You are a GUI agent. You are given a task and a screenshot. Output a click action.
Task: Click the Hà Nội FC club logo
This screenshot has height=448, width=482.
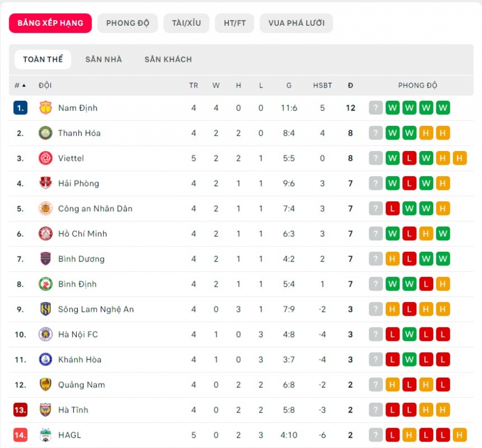pyautogui.click(x=45, y=334)
